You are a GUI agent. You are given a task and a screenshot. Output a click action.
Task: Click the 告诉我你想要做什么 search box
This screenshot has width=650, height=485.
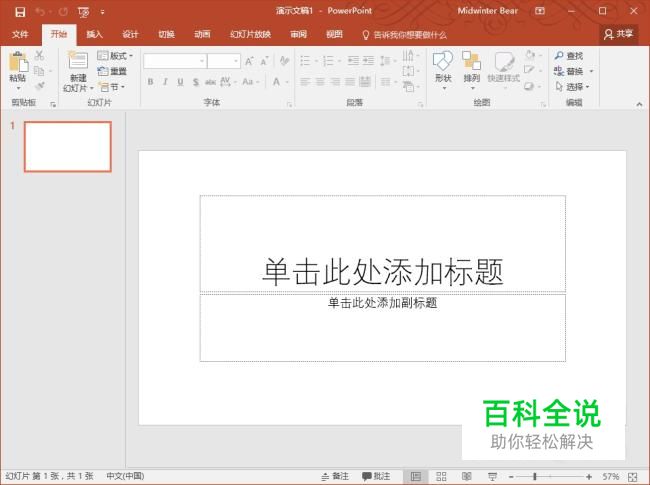pos(405,35)
